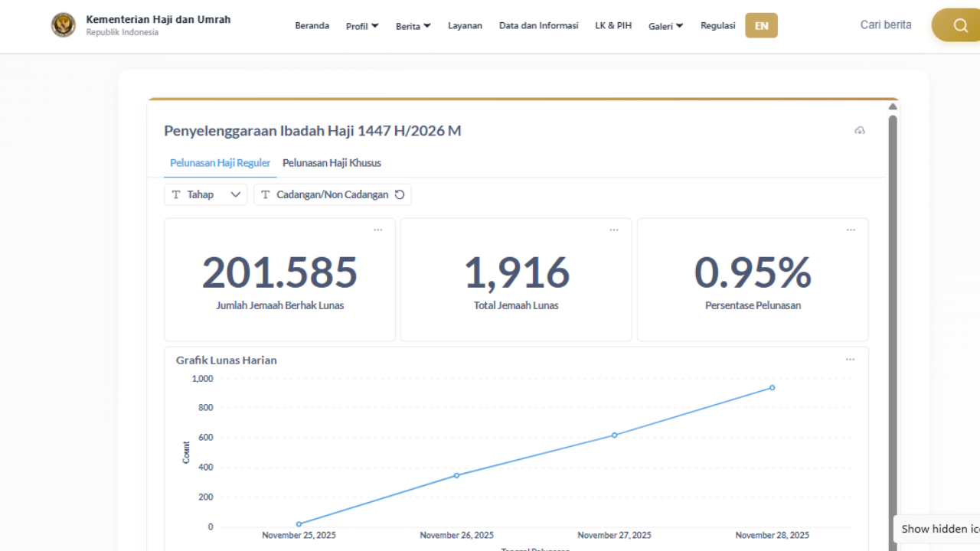Click the November 28 data point on the chart
Image resolution: width=980 pixels, height=551 pixels.
pos(772,387)
